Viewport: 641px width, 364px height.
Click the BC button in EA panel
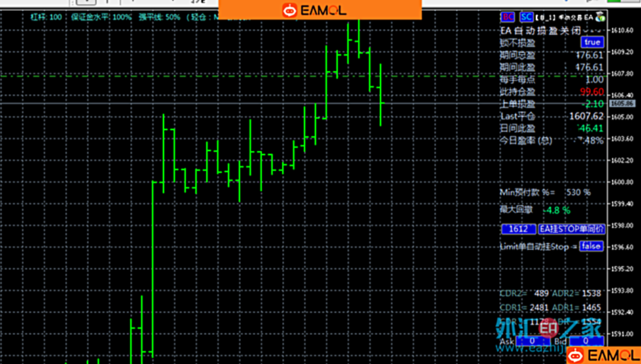tap(507, 17)
